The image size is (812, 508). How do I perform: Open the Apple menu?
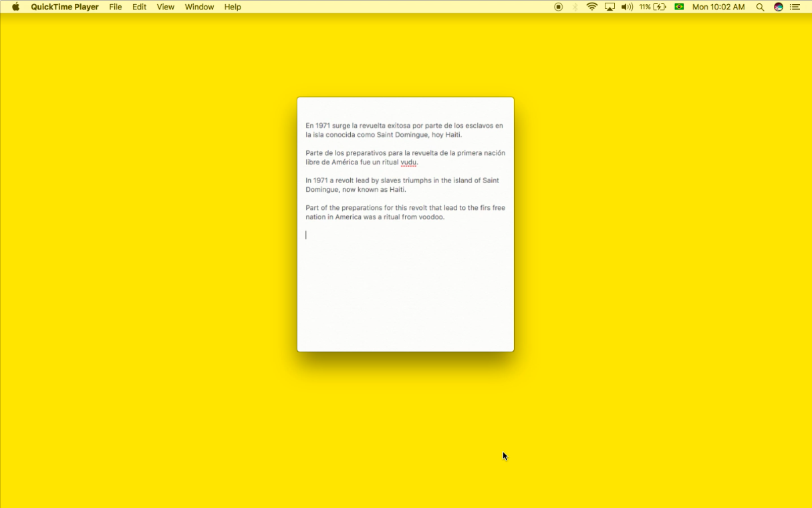point(15,7)
